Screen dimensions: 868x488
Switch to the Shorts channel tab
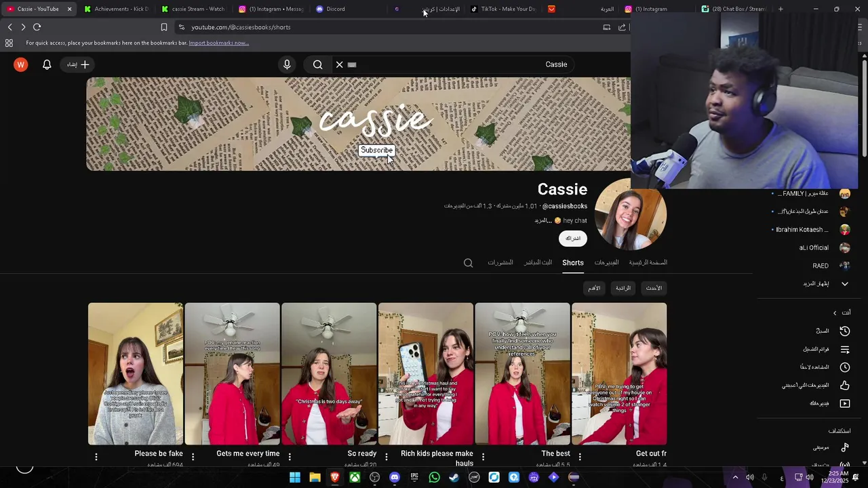point(573,263)
